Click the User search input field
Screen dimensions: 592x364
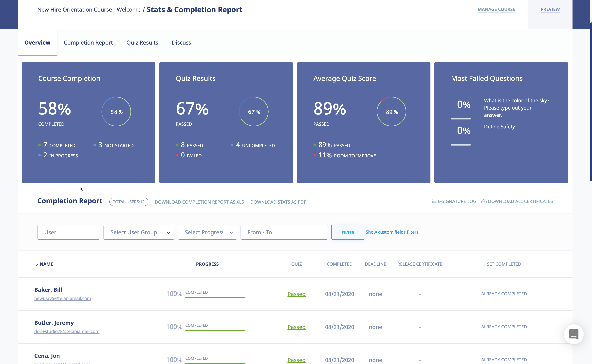tap(68, 232)
